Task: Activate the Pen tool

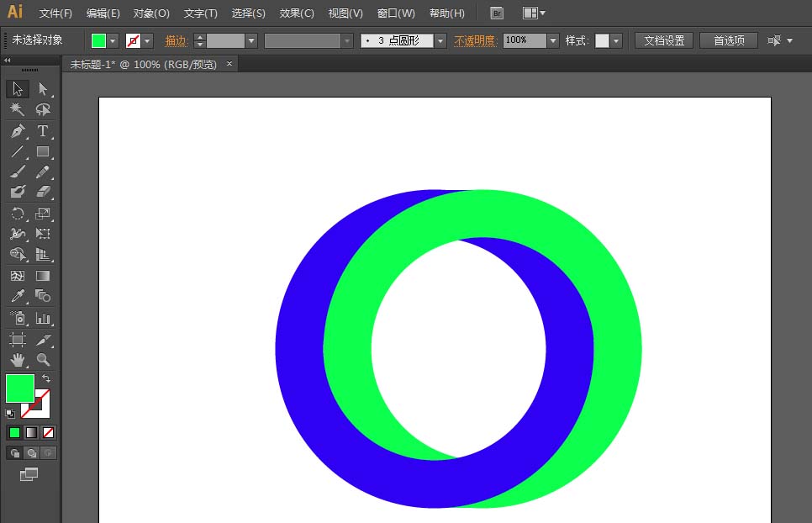Action: [18, 132]
